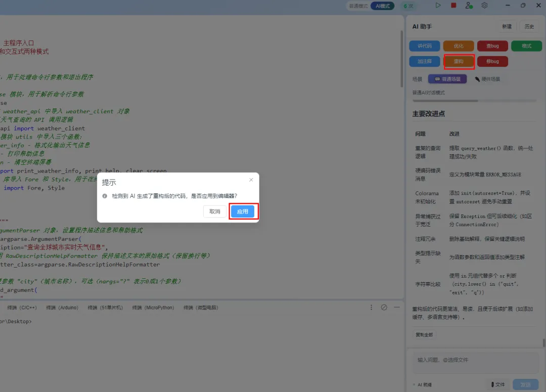The height and width of the screenshot is (392, 546).
Task: Open the 终端 (C/C++) terminal tab
Action: pos(22,308)
